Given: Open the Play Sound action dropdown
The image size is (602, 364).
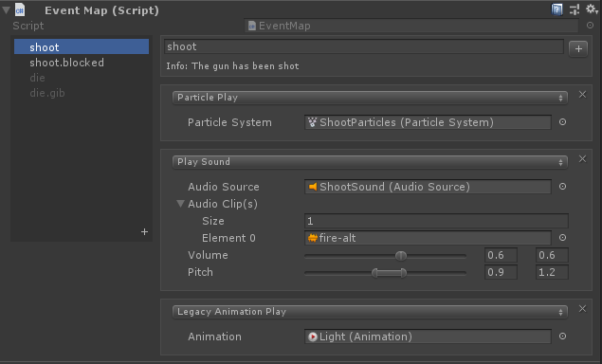Looking at the screenshot, I should (x=370, y=162).
